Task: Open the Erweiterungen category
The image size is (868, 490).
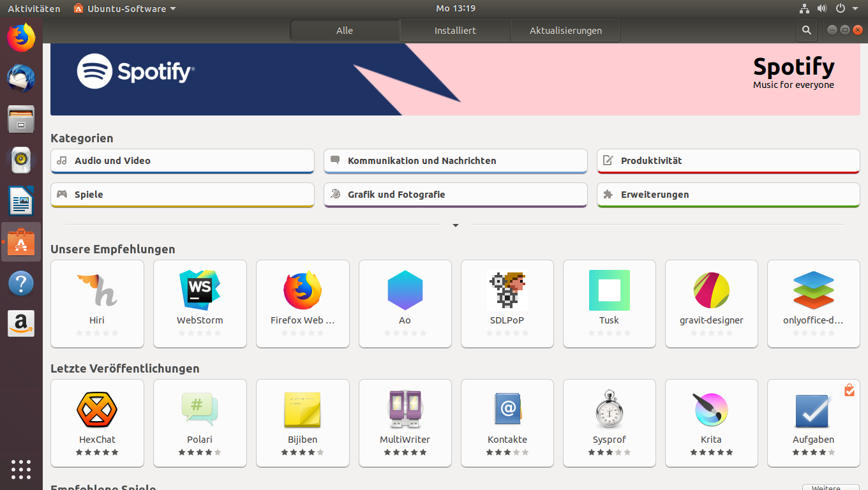Action: tap(728, 195)
